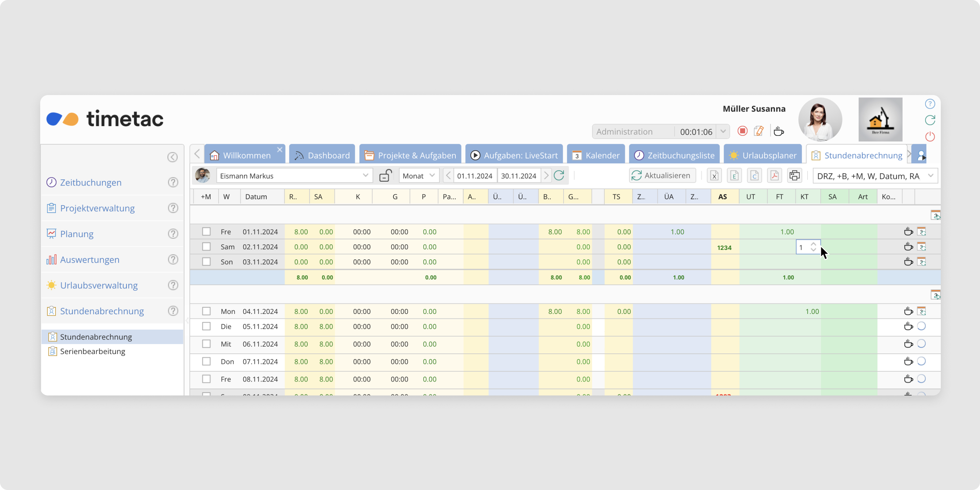Tick the checkbox for Mon 04.11.2024

[206, 311]
